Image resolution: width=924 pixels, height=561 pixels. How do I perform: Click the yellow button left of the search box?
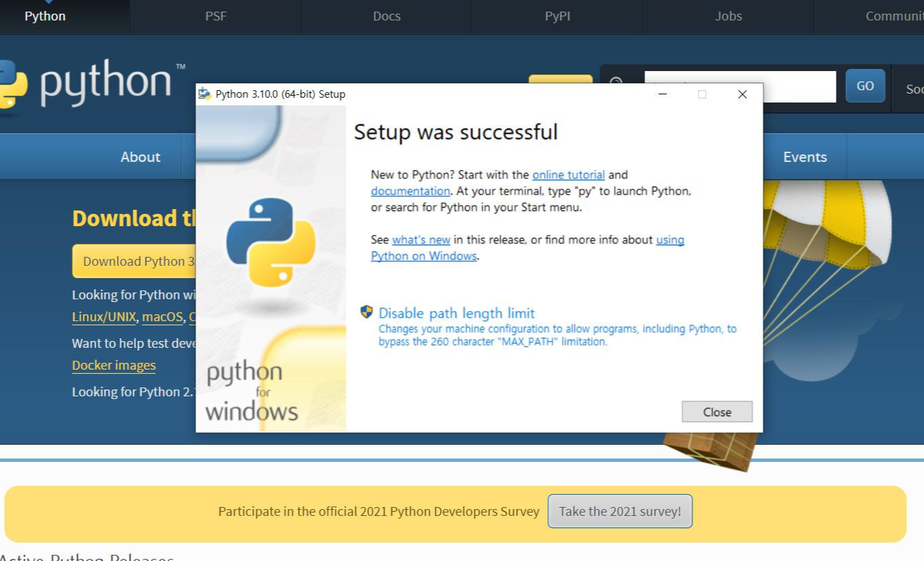(560, 79)
